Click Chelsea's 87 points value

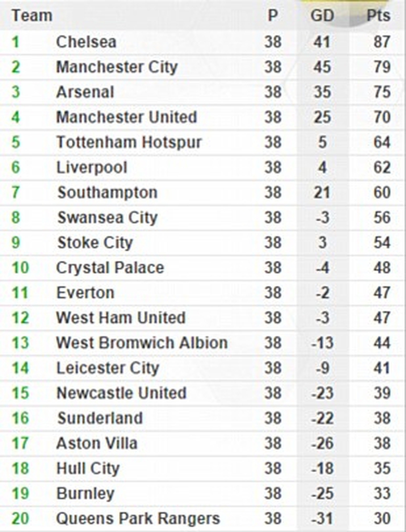[x=382, y=42]
